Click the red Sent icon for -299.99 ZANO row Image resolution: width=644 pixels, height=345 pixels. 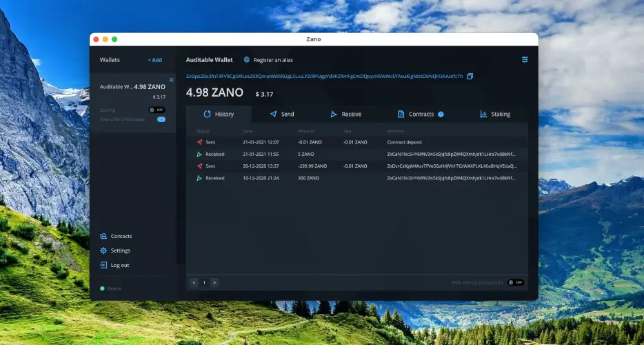(x=199, y=166)
